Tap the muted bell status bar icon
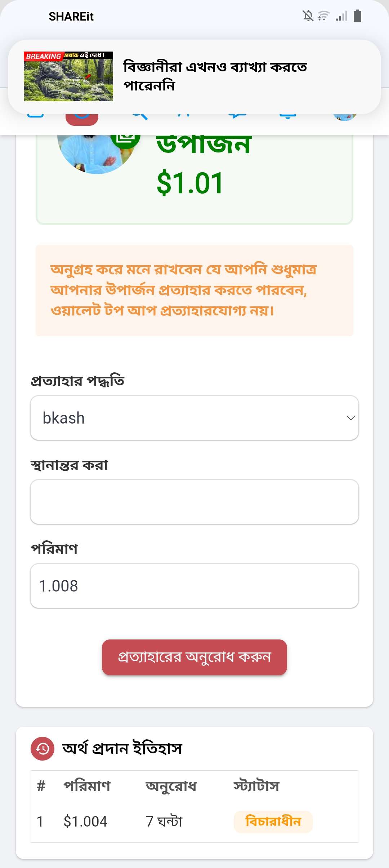This screenshot has width=389, height=868. [308, 16]
